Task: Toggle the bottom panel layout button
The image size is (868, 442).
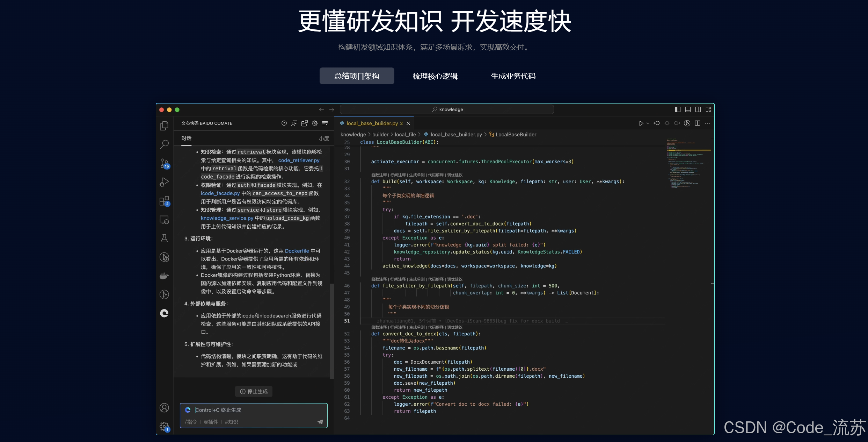Action: pyautogui.click(x=688, y=109)
